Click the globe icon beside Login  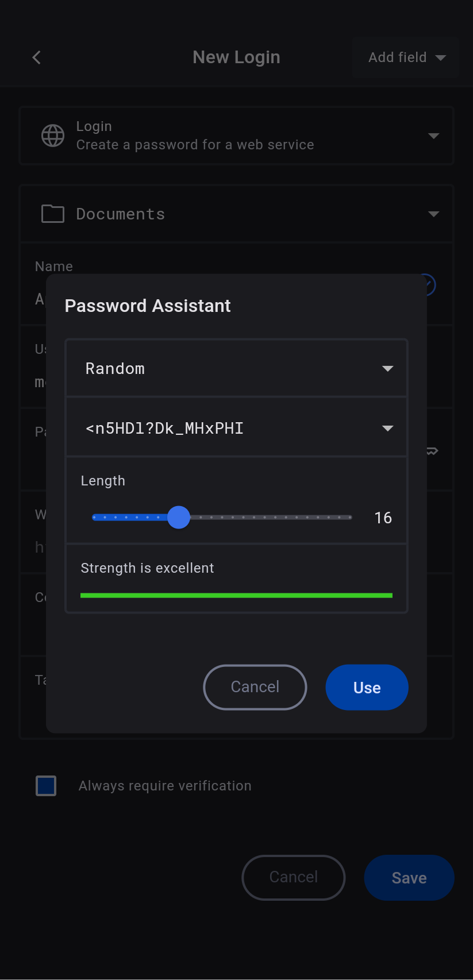[53, 136]
